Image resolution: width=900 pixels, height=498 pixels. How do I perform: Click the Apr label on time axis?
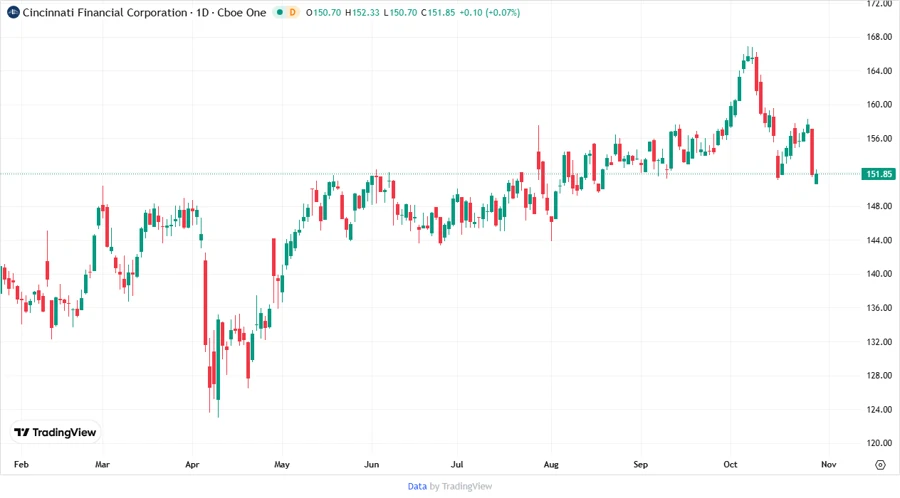pos(192,464)
